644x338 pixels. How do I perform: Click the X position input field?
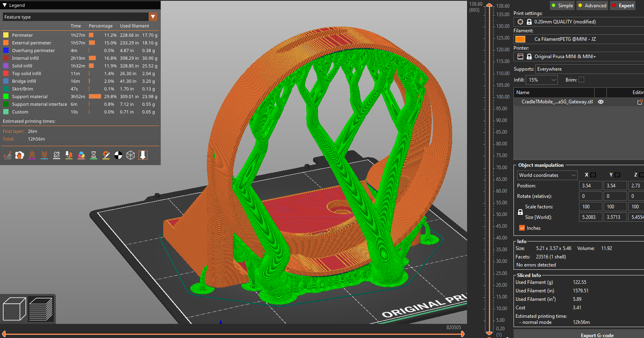click(x=591, y=186)
